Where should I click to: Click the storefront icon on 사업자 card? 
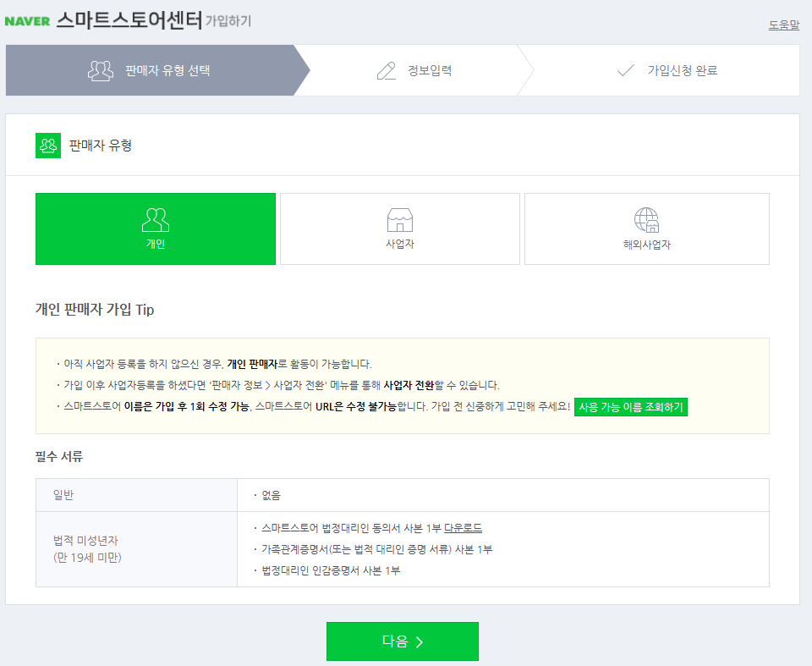tap(400, 220)
